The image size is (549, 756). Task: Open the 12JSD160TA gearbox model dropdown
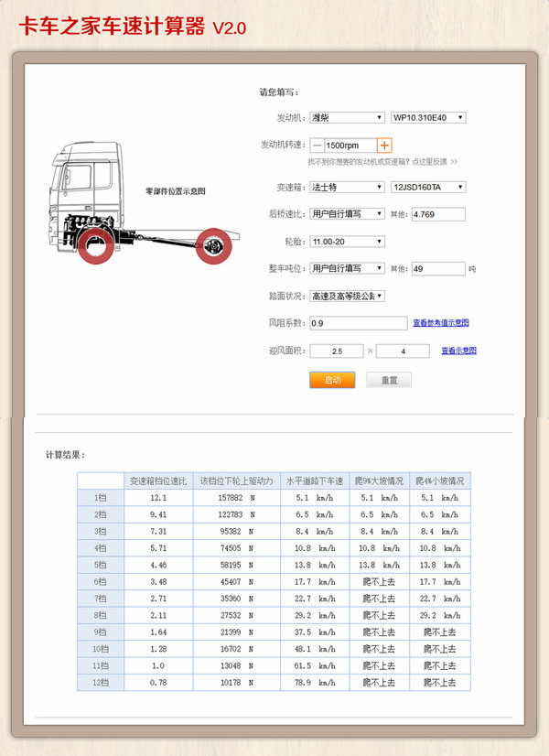[427, 188]
